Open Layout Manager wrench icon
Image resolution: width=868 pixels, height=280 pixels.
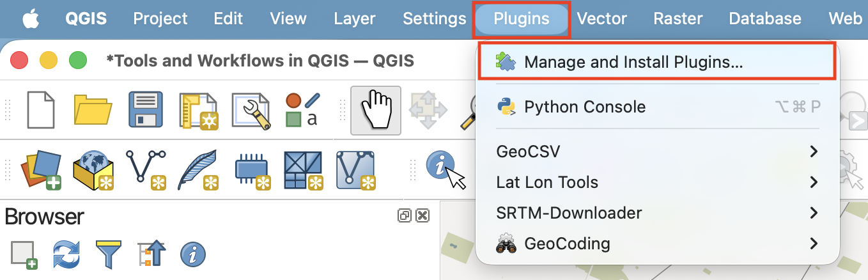[251, 111]
